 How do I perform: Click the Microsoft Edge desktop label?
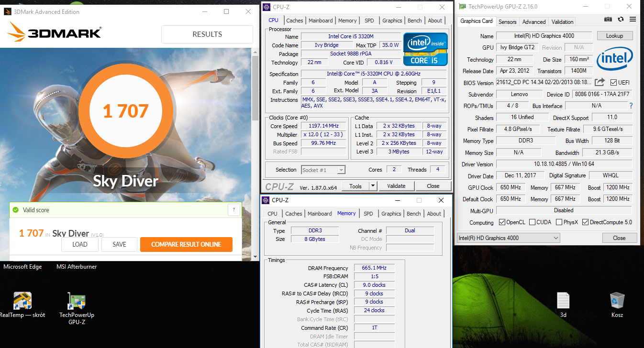pyautogui.click(x=22, y=267)
